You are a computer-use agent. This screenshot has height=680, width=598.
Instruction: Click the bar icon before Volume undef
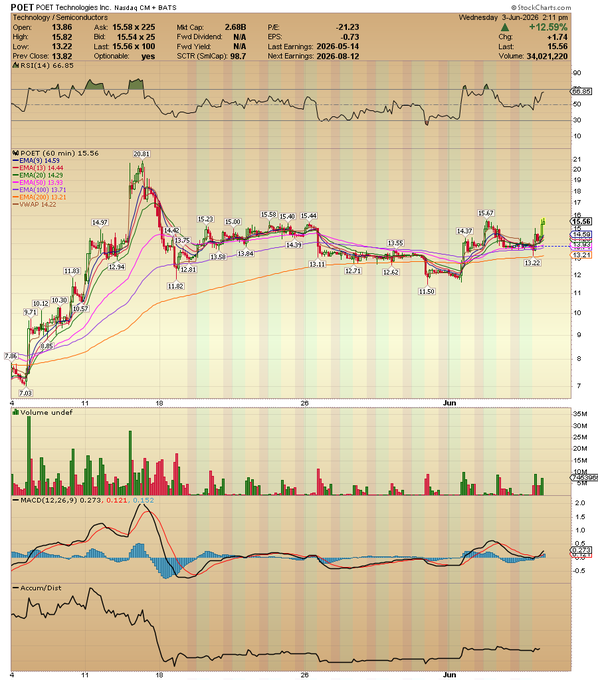tap(16, 412)
